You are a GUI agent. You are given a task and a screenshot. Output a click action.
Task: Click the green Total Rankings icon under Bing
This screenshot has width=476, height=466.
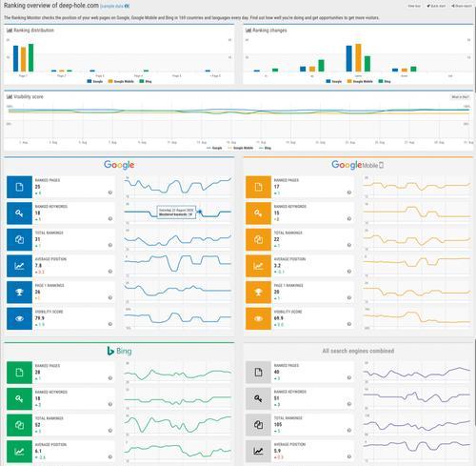[19, 425]
